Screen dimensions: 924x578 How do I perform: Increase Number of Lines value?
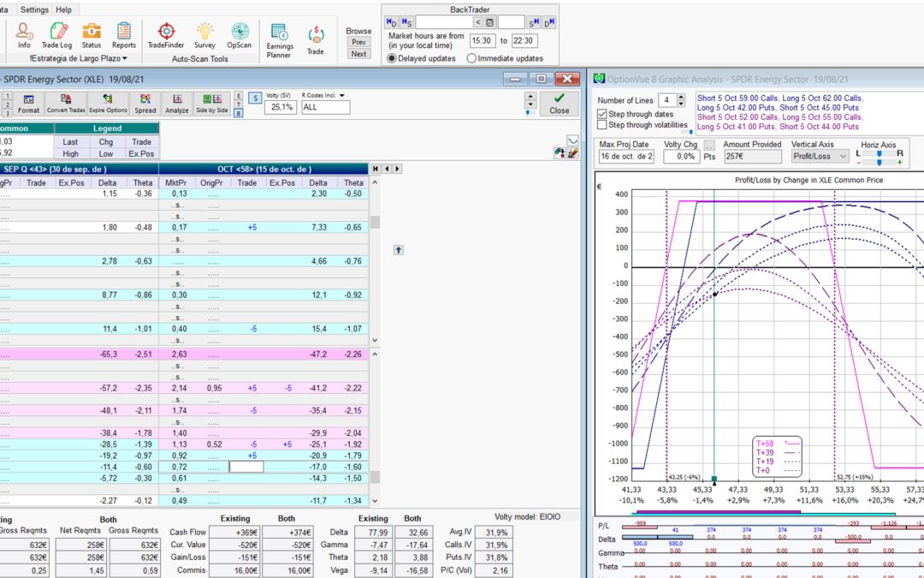[681, 97]
